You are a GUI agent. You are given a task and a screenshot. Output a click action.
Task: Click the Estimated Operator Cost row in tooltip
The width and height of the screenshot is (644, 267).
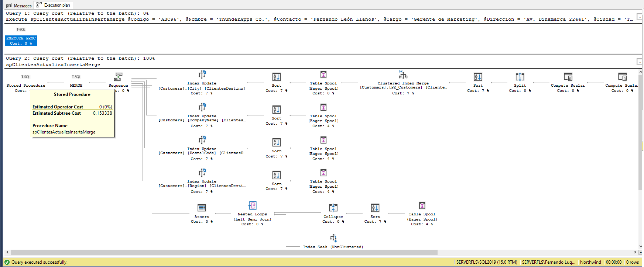[72, 107]
